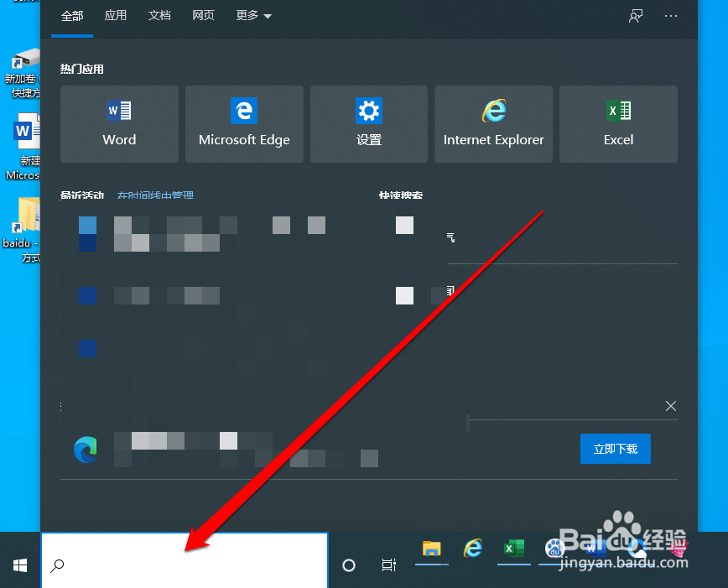This screenshot has width=728, height=588.
Task: Select the 新加卷 drive shortcut on desktop
Action: point(23,72)
